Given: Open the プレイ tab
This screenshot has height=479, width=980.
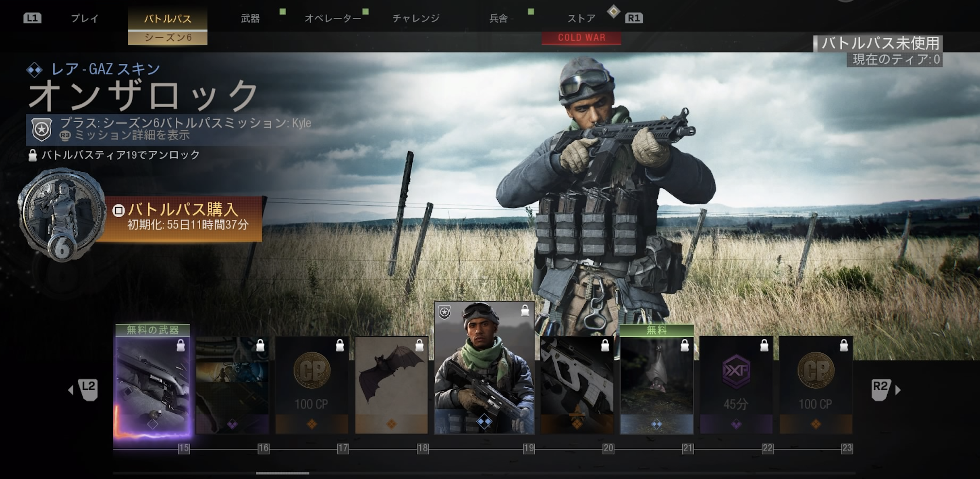Looking at the screenshot, I should (85, 19).
